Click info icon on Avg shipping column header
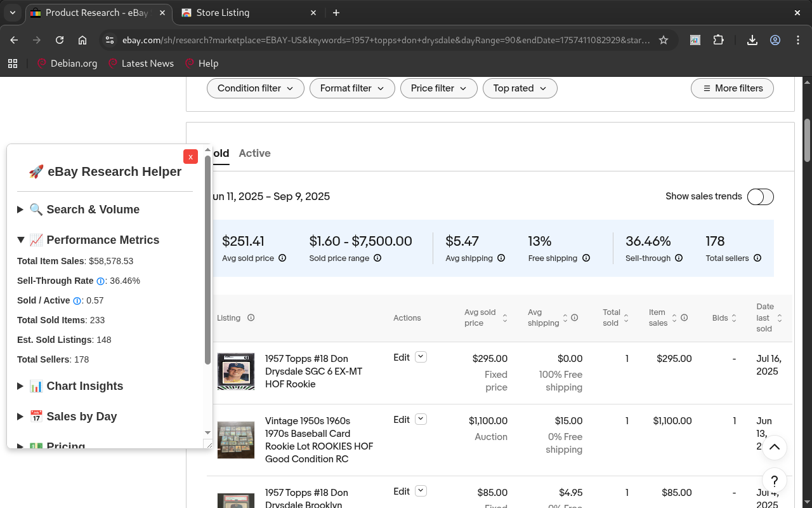This screenshot has width=812, height=508. 575,317
